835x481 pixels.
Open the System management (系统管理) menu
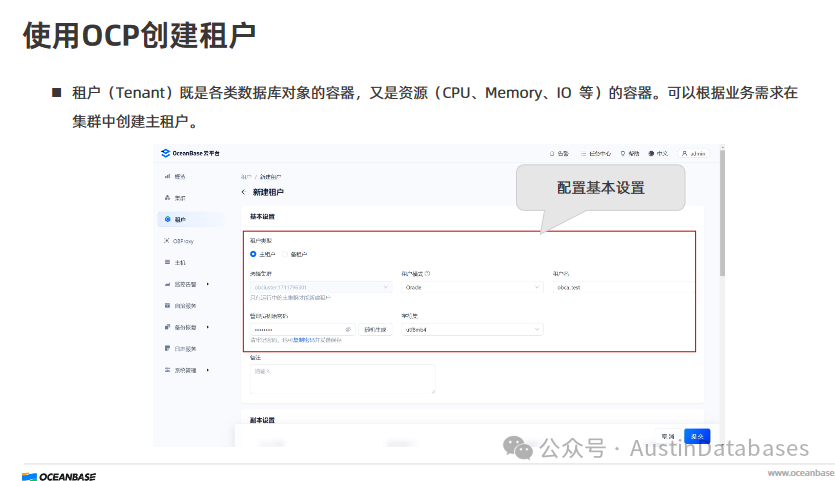(x=181, y=370)
